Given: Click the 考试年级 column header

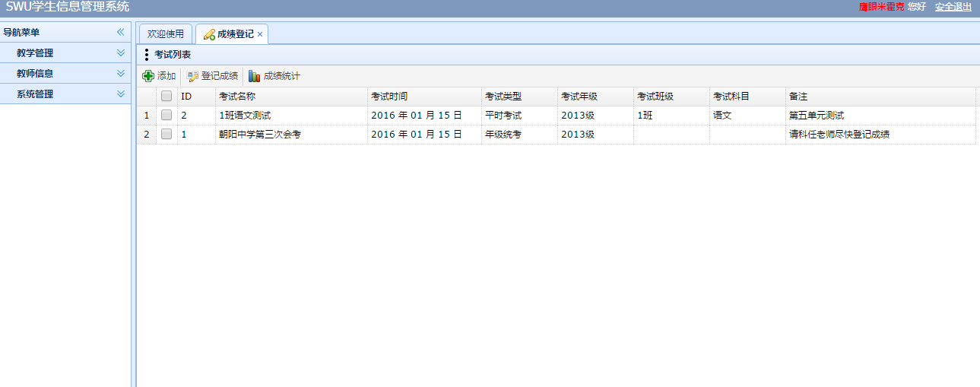Looking at the screenshot, I should [595, 97].
